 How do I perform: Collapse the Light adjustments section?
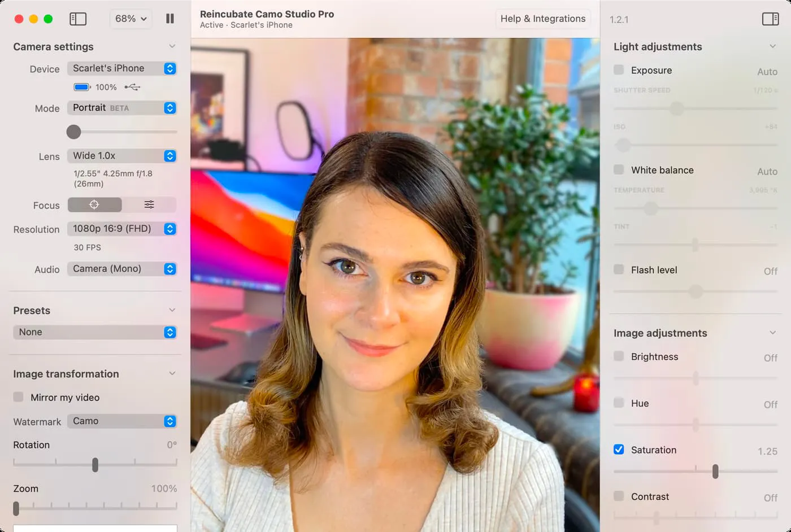pyautogui.click(x=773, y=46)
